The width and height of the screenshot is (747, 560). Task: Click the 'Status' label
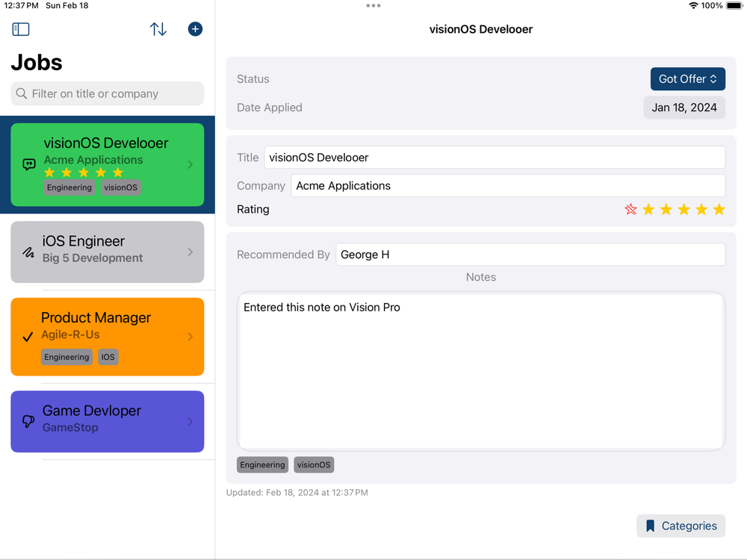point(253,79)
